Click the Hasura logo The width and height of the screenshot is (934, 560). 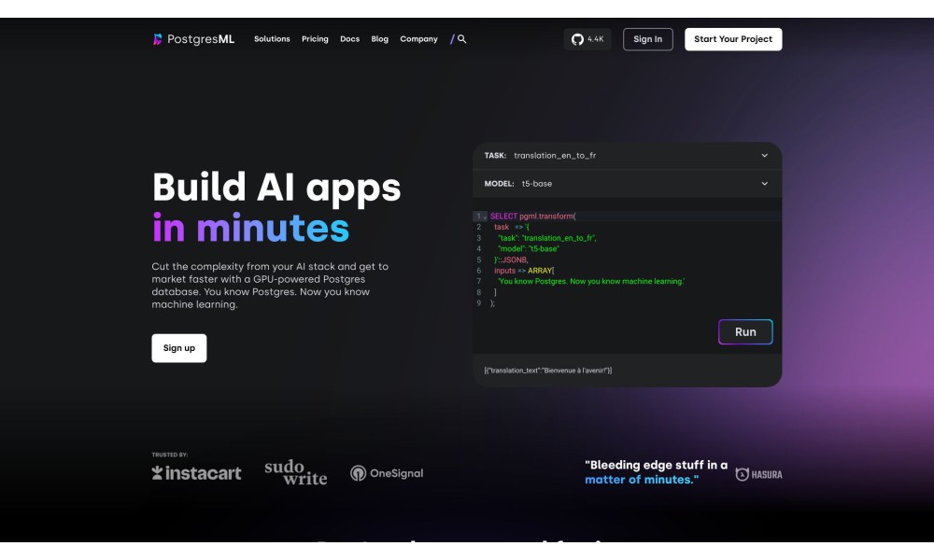click(758, 474)
